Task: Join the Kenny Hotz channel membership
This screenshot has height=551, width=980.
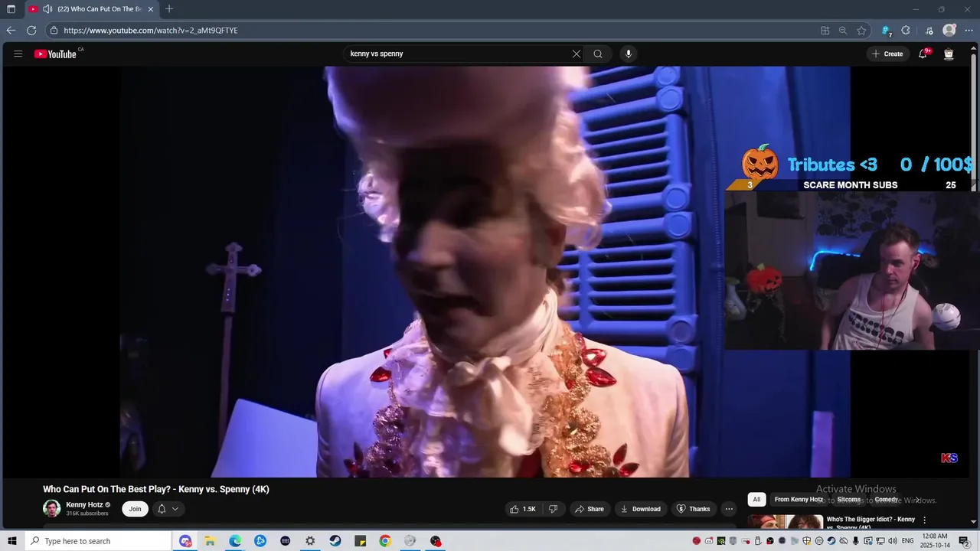Action: (135, 509)
